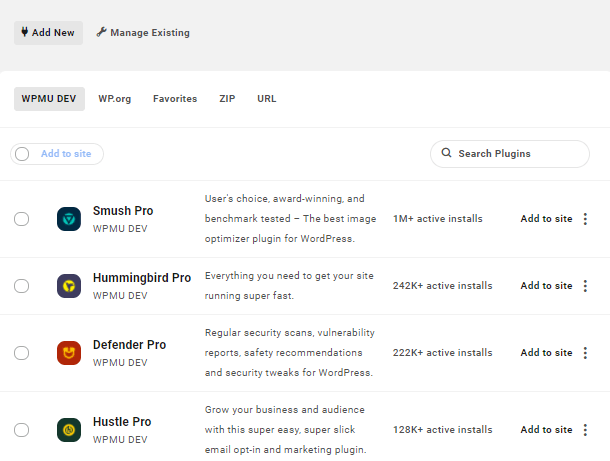The height and width of the screenshot is (461, 610).
Task: Open the three-dot menu for Hummingbird Pro
Action: pyautogui.click(x=585, y=286)
